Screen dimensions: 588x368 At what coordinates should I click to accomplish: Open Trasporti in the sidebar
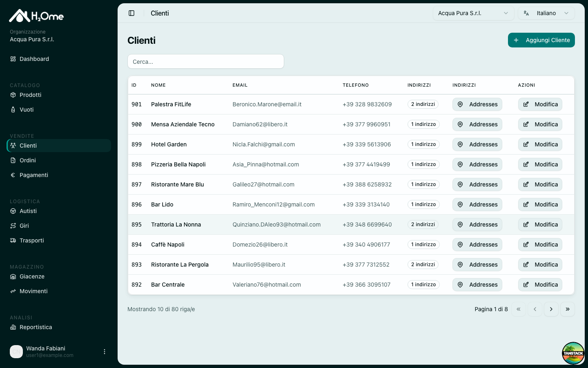(59, 240)
